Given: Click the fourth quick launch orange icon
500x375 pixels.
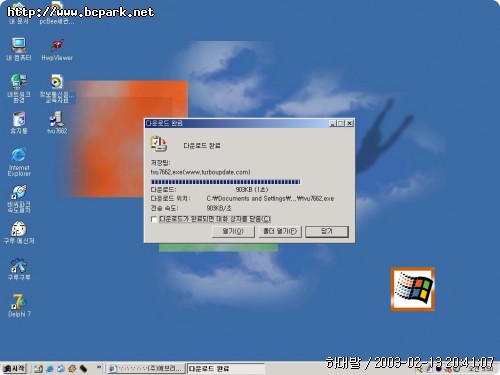Looking at the screenshot, I should 72,369.
